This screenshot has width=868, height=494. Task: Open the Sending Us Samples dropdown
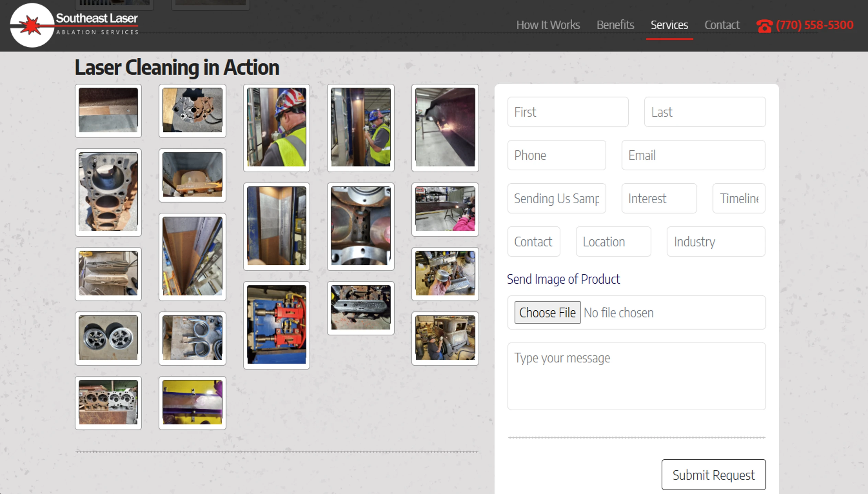coord(557,198)
